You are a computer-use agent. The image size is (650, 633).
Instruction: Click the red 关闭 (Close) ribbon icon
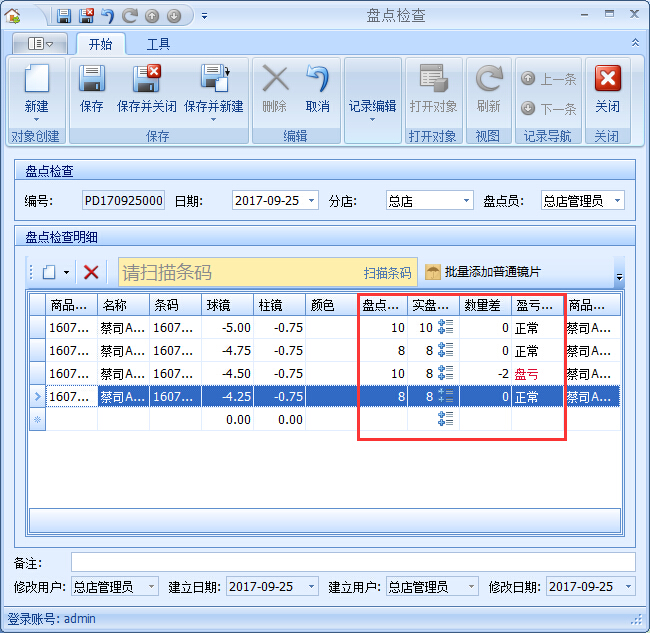607,81
